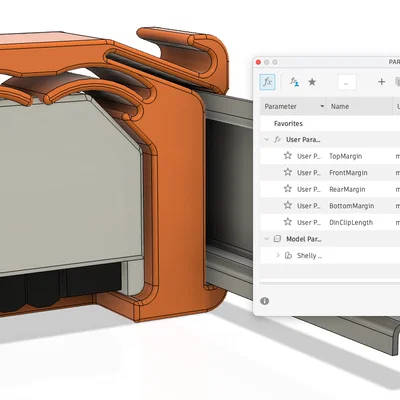Screen dimensions: 400x400
Task: Select the RearMargin parameter name
Action: click(347, 189)
